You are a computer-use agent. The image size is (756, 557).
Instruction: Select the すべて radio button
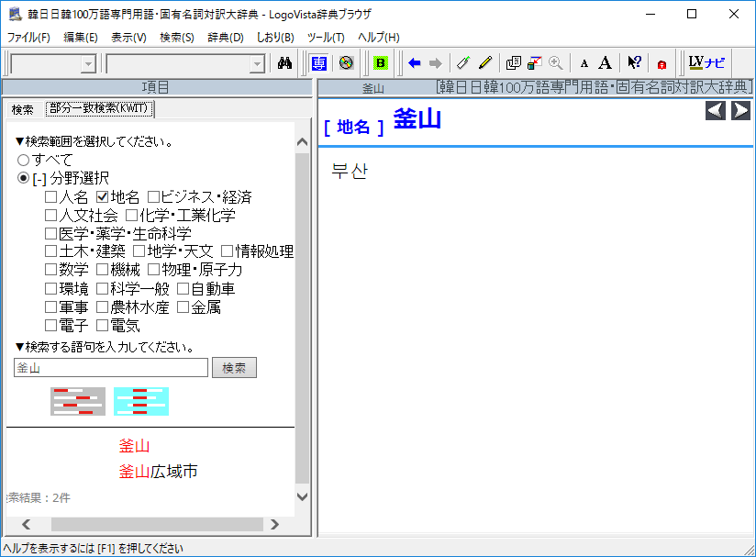[x=23, y=160]
